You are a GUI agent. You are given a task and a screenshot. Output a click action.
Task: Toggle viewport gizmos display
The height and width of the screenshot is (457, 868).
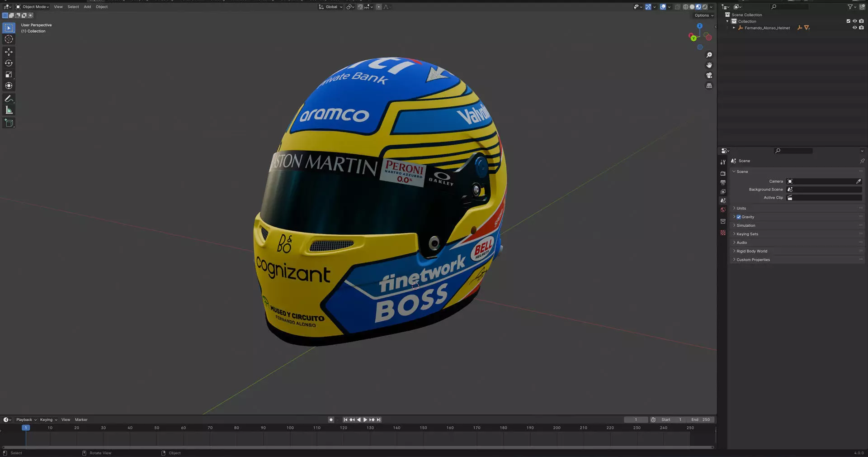coord(648,7)
